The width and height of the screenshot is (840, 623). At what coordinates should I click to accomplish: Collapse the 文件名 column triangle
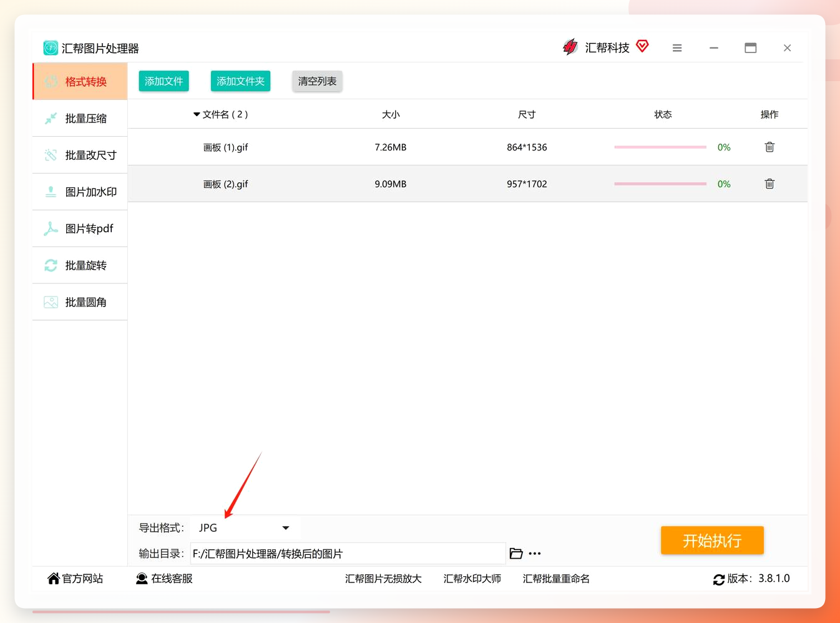pos(197,114)
